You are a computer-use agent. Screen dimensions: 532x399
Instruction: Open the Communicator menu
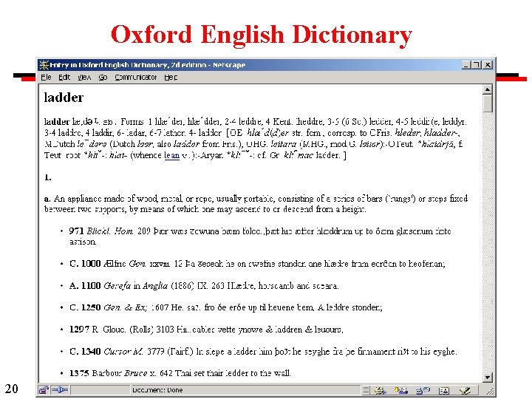(136, 78)
